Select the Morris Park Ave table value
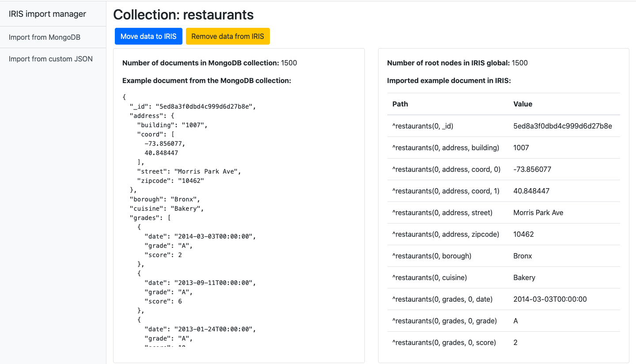The image size is (636, 364). click(538, 212)
